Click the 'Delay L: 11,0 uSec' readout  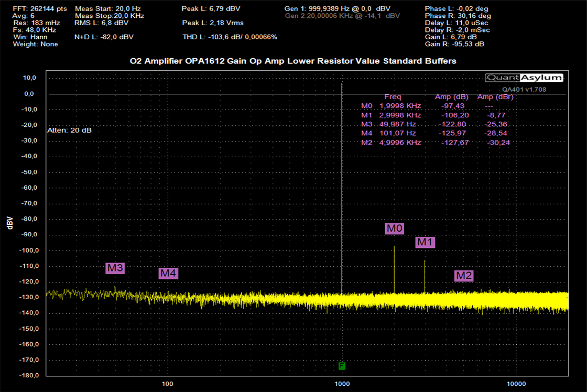coord(456,23)
